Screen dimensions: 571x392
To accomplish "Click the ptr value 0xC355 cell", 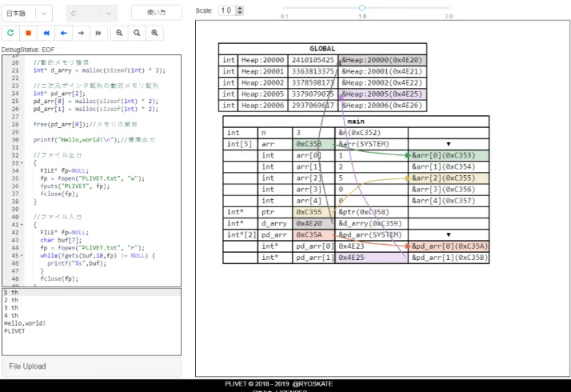I will point(313,212).
